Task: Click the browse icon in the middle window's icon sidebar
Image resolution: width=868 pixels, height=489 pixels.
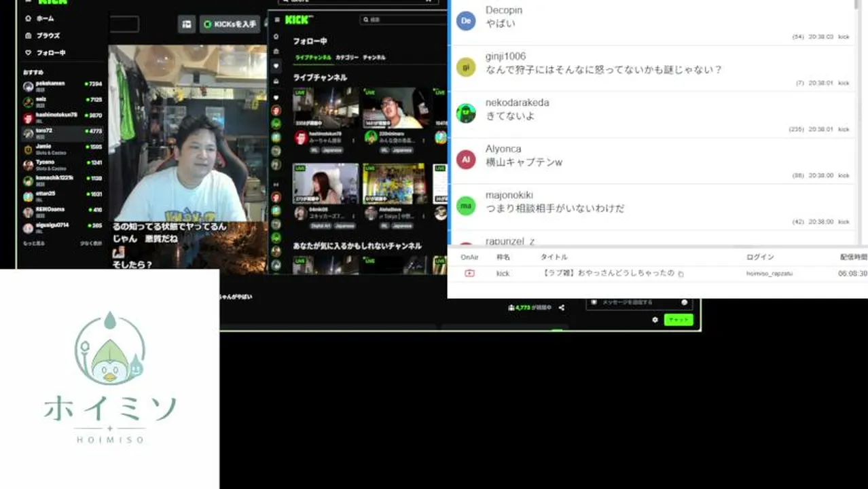Action: point(276,51)
